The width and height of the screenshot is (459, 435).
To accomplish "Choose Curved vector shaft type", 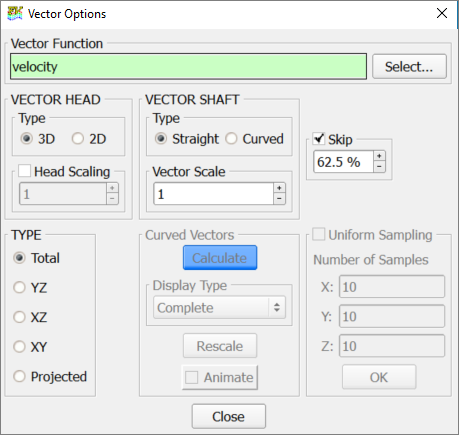I will point(231,138).
